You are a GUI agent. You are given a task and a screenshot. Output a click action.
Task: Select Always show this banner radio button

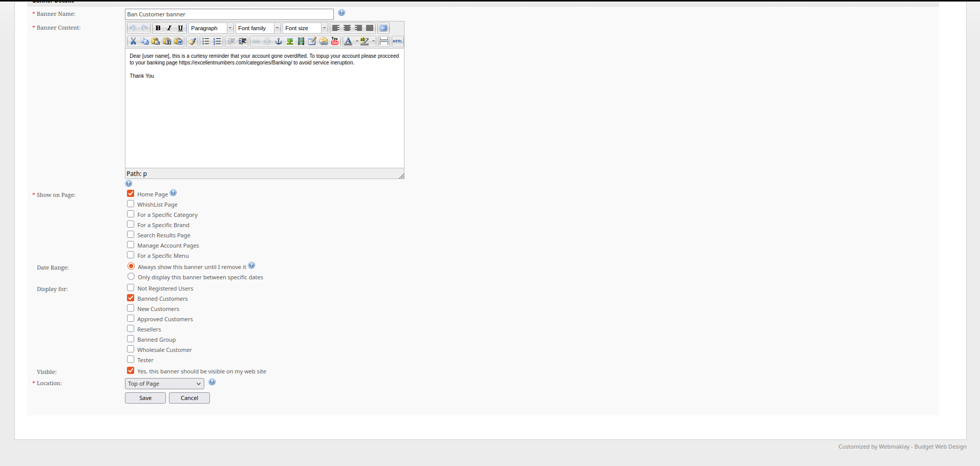coord(131,266)
